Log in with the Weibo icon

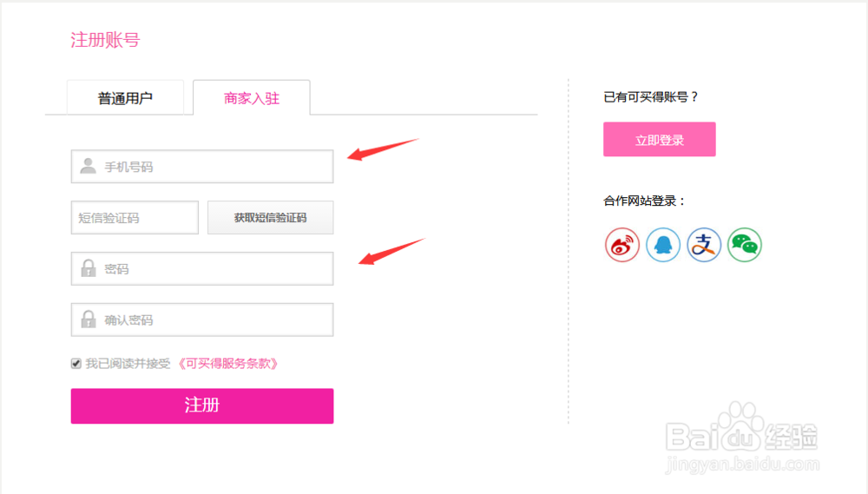click(x=622, y=246)
